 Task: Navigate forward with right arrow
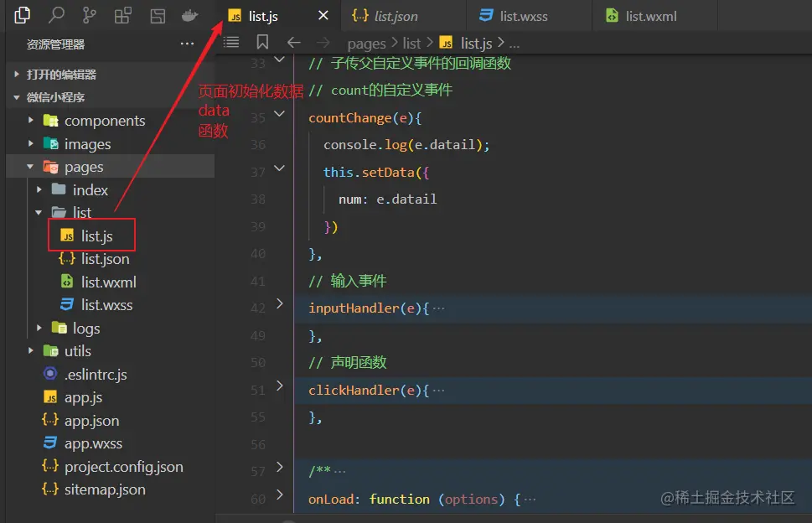point(323,43)
